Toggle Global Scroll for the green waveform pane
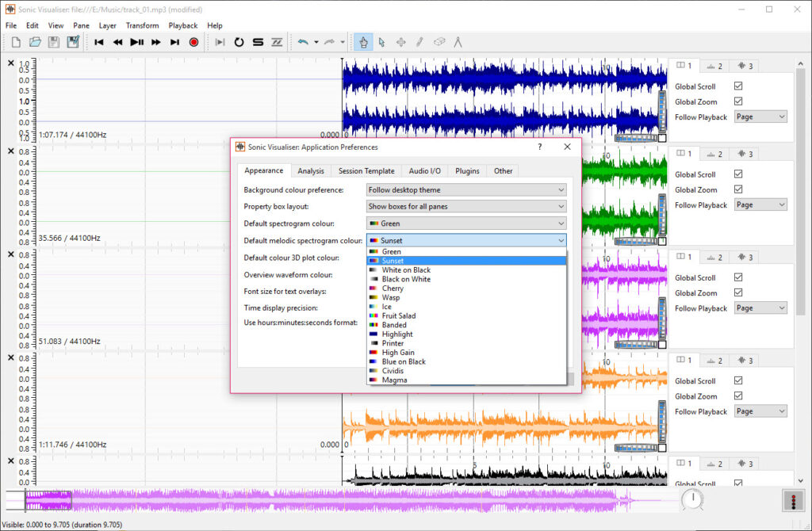The width and height of the screenshot is (812, 531). 738,174
